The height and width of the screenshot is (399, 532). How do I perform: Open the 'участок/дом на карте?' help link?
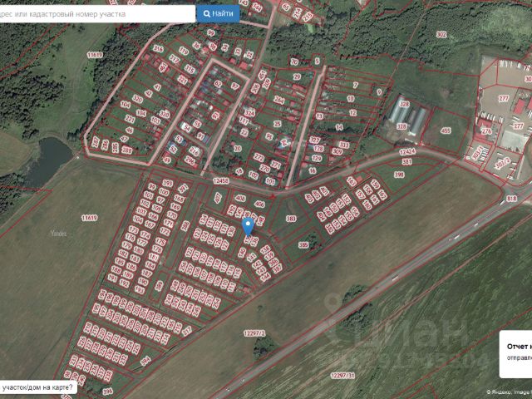(37, 387)
